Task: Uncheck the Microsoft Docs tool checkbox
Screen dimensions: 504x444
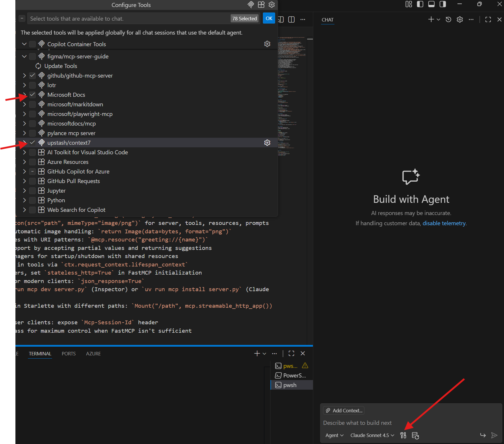Action: [32, 94]
